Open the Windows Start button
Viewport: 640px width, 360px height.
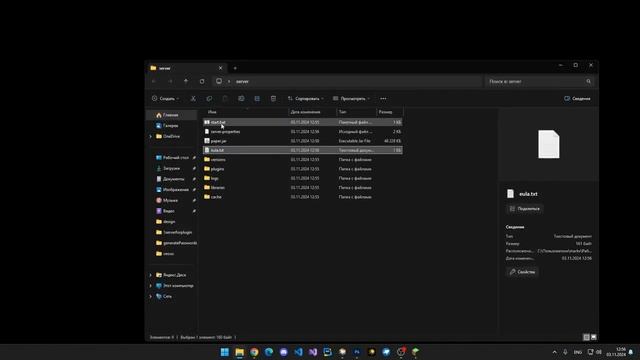click(x=224, y=352)
